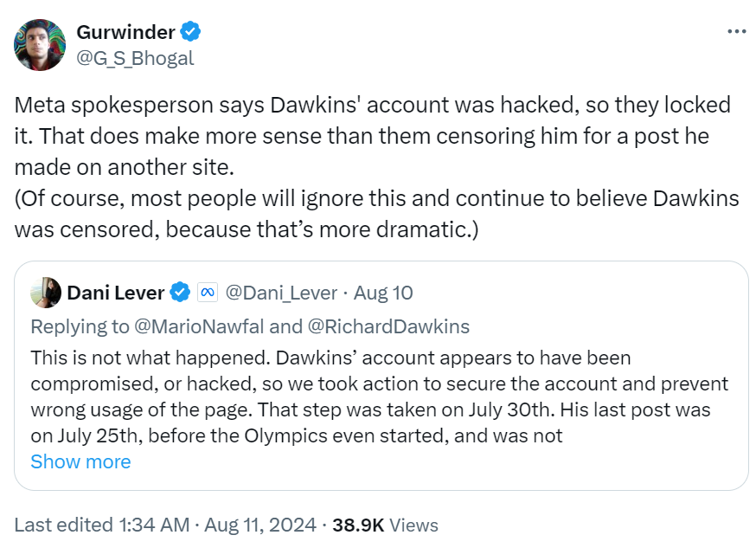Open the quoted post body text

point(379,396)
